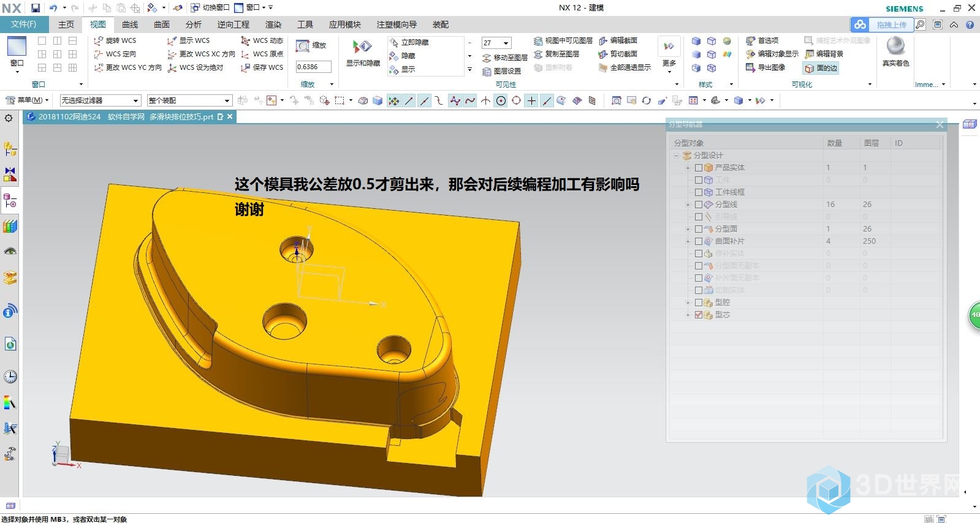Click WCS Origin (WCS 原点) tool

(262, 54)
